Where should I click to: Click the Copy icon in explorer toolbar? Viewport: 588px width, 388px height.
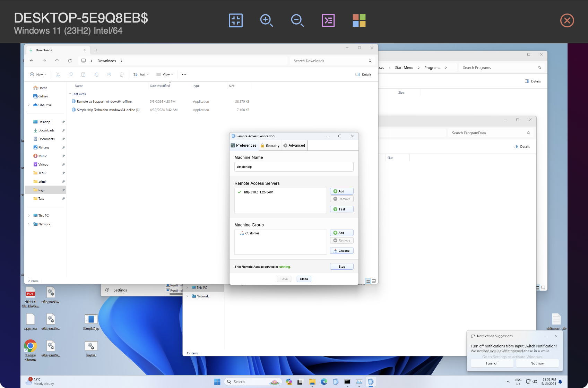click(x=71, y=75)
